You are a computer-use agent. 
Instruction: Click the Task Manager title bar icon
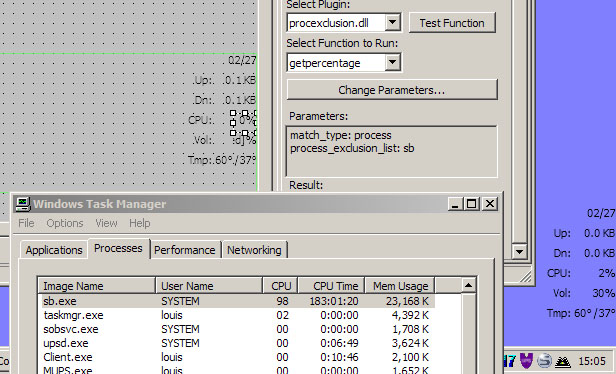click(22, 204)
